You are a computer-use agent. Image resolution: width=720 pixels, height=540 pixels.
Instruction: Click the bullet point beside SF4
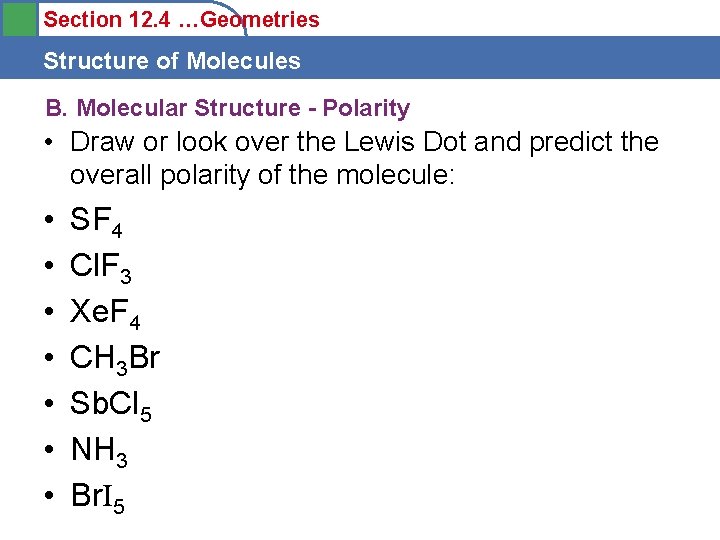tap(48, 220)
